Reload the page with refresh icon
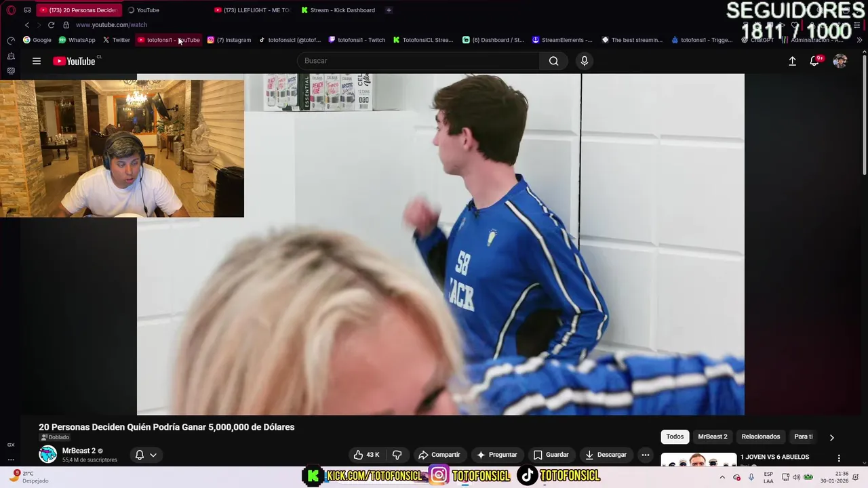Viewport: 868px width, 488px height. tap(51, 25)
